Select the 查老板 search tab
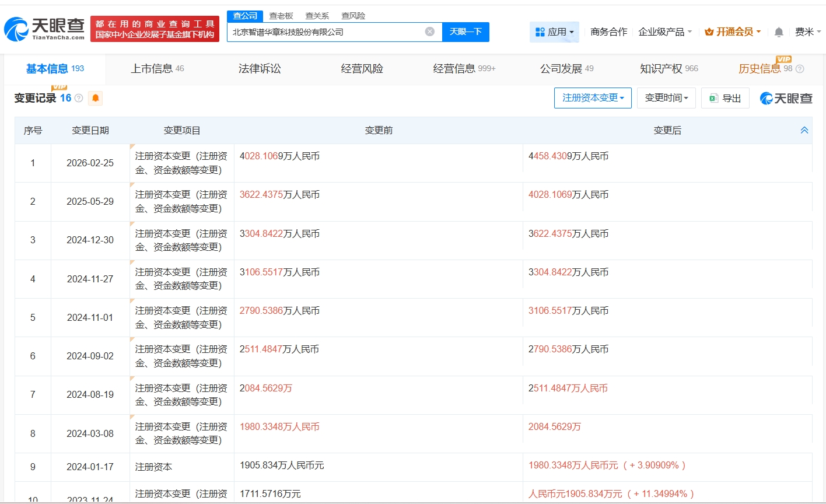This screenshot has width=826, height=504. (x=281, y=16)
